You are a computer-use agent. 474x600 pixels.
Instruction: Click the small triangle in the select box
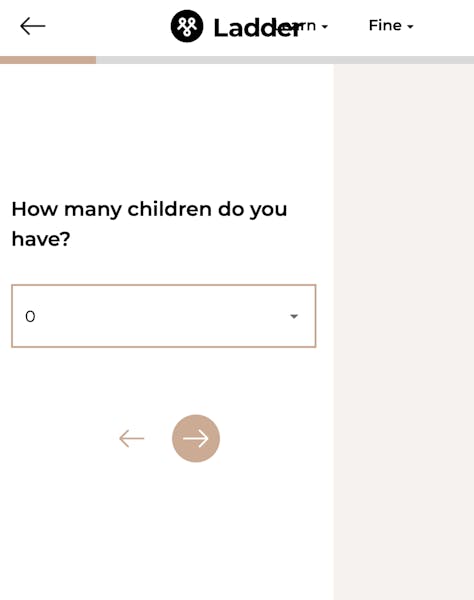(294, 316)
